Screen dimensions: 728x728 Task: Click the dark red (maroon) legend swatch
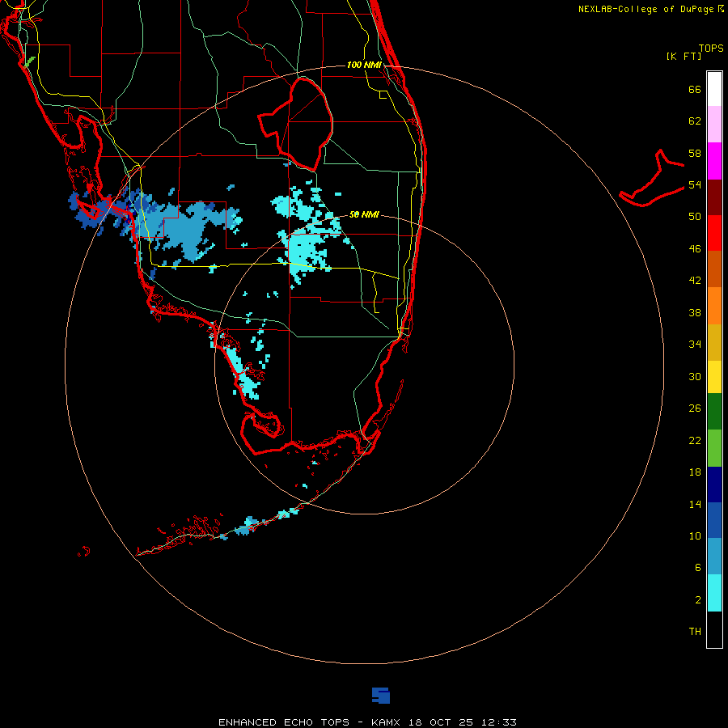[x=714, y=197]
